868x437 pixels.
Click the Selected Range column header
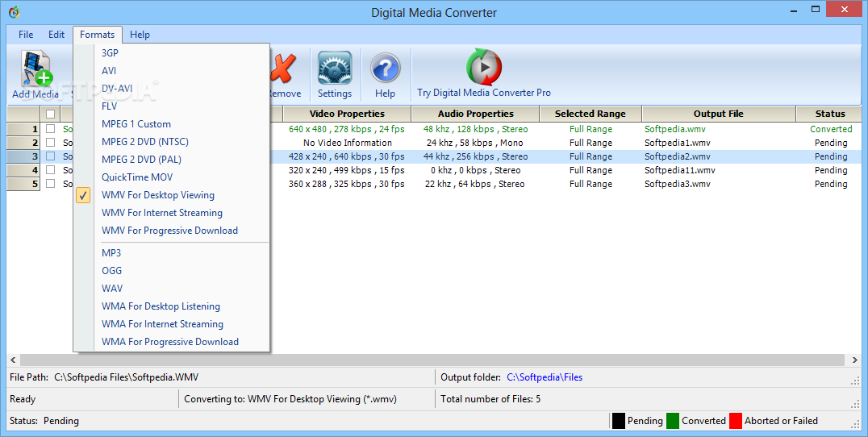tap(590, 114)
